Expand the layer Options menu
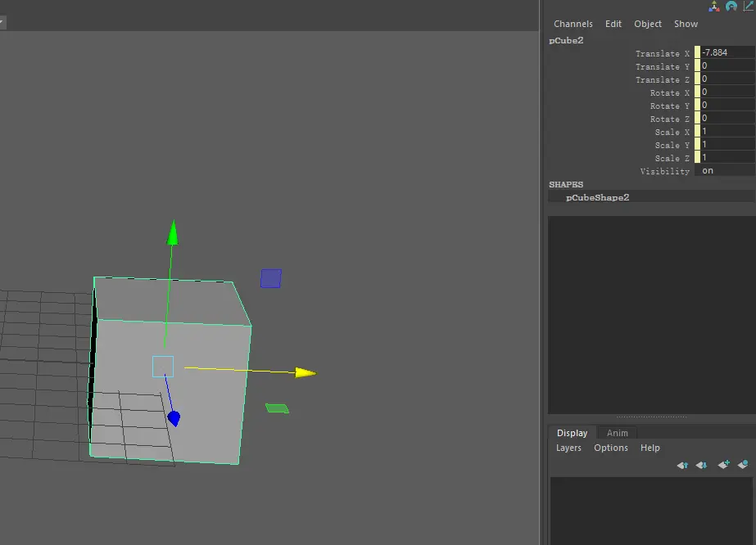This screenshot has width=756, height=545. point(611,448)
